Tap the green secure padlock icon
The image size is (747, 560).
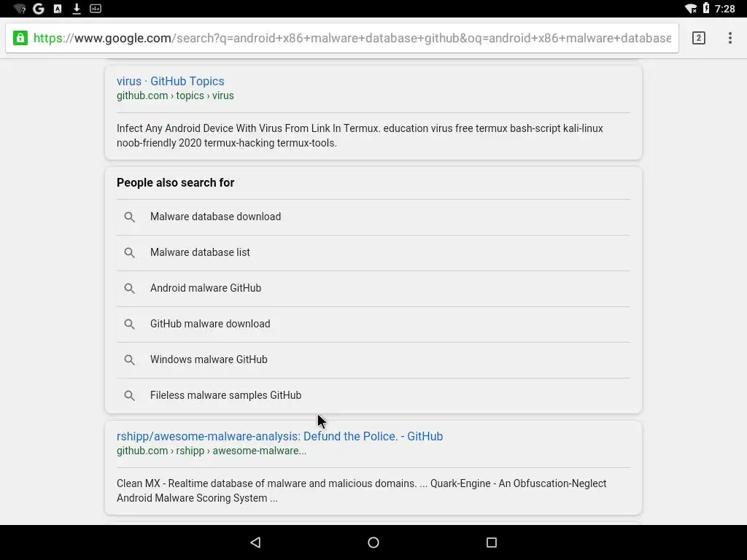[20, 38]
